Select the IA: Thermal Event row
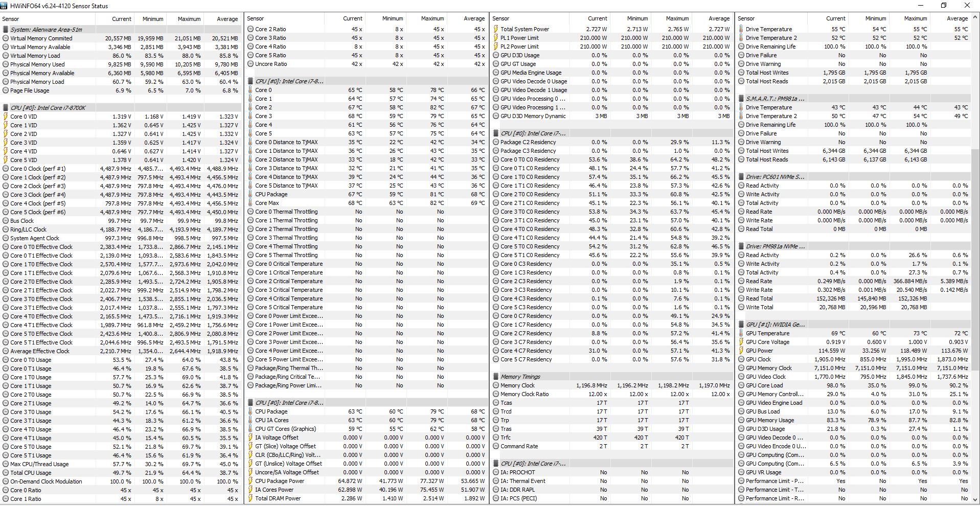 611,481
